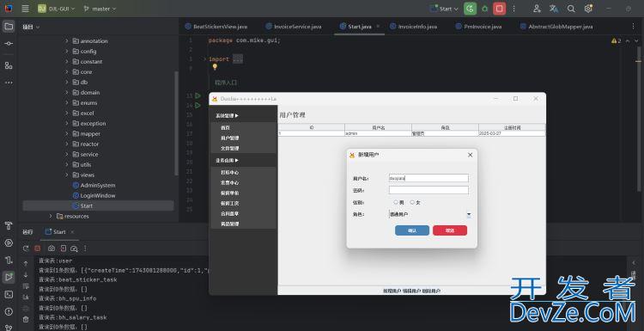Close the add-user dialog with X
Screen dimensions: 644x331
(471, 155)
